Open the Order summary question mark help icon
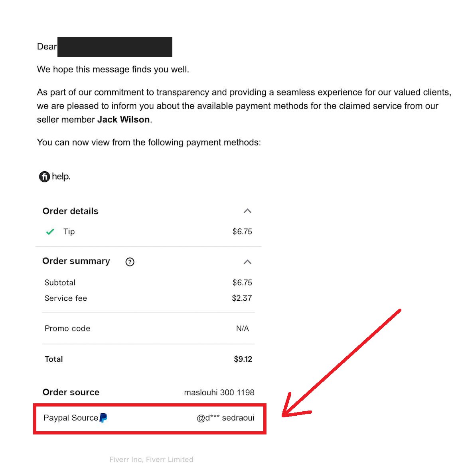The image size is (458, 476). coord(130,262)
